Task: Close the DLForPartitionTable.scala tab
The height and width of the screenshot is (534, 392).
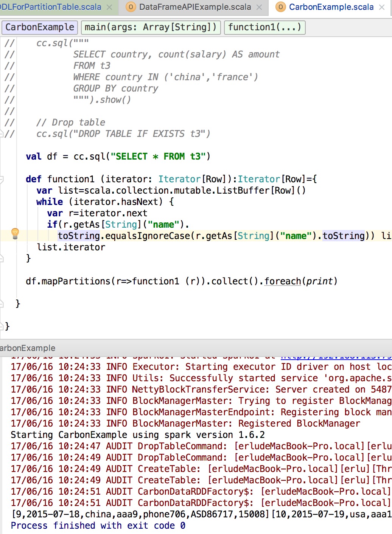Action: click(x=109, y=7)
